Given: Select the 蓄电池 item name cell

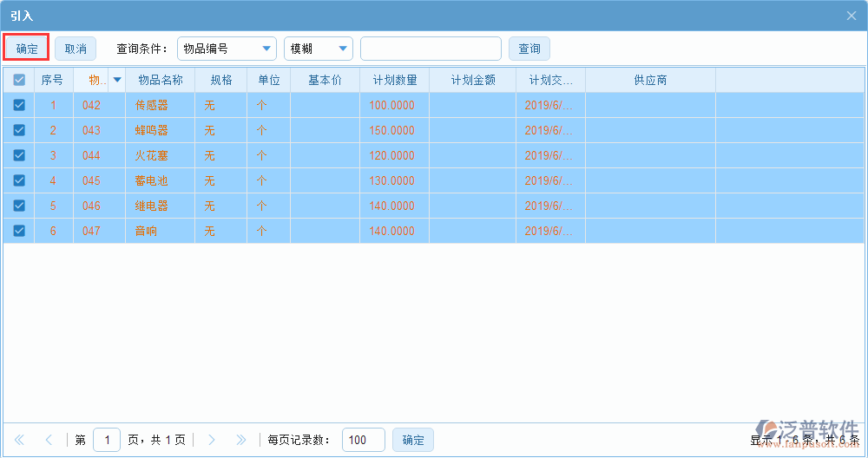Looking at the screenshot, I should (160, 180).
